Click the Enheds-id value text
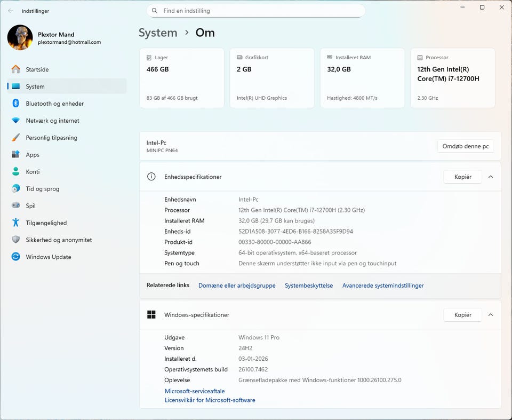Viewport: 512px width, 420px height. (x=295, y=232)
